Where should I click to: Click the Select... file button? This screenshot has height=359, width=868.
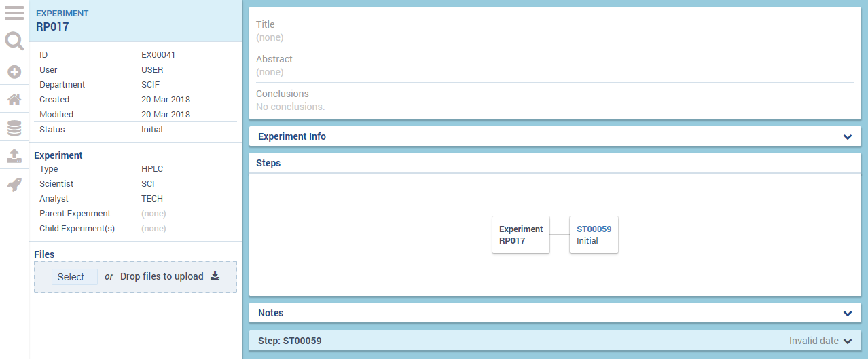click(x=75, y=277)
